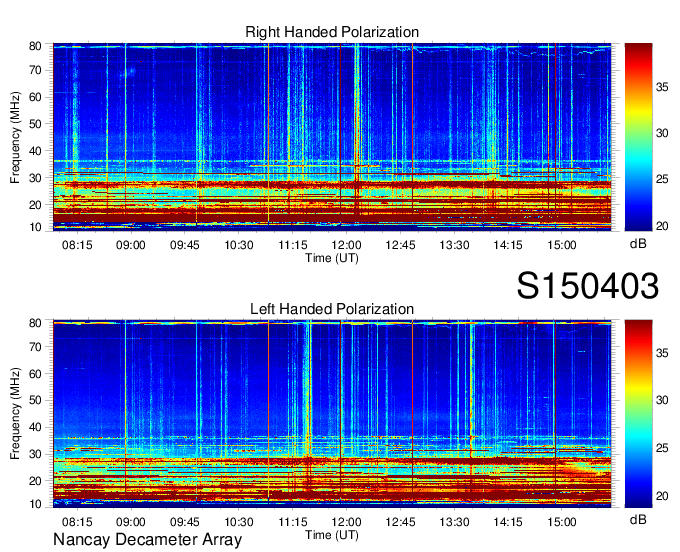This screenshot has width=680, height=552.
Task: Click the 08:15 tick on bottom plot
Action: coord(77,522)
